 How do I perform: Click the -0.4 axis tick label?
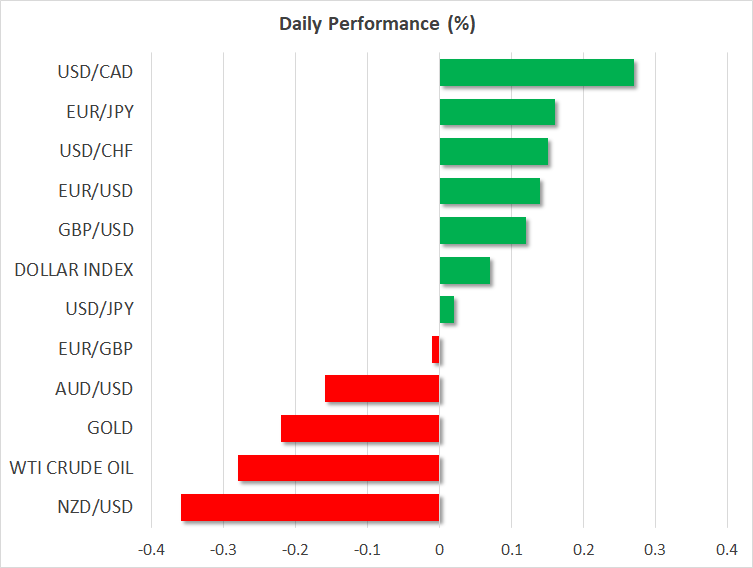click(x=151, y=549)
